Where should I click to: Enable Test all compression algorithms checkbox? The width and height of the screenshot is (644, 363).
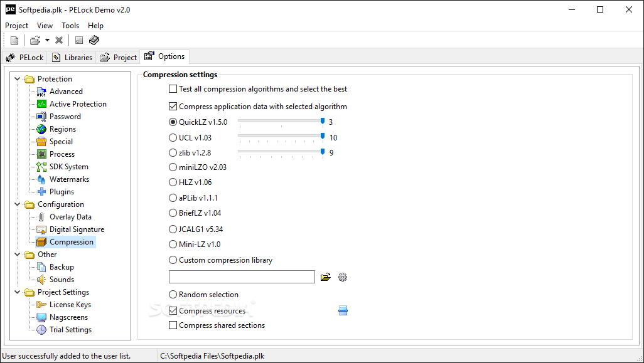[x=173, y=89]
